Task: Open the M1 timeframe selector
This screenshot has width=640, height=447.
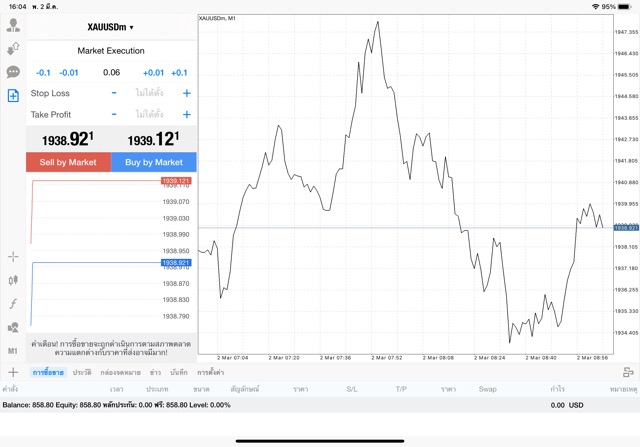Action: tap(13, 351)
